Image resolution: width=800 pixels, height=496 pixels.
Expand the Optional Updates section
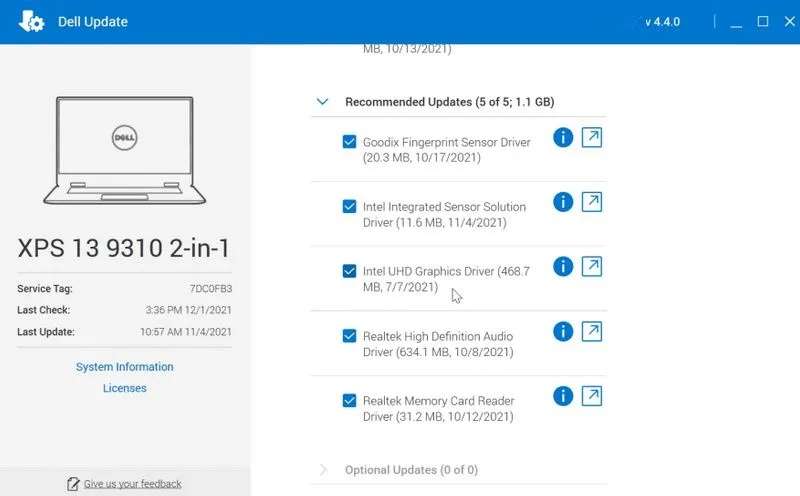tap(323, 469)
